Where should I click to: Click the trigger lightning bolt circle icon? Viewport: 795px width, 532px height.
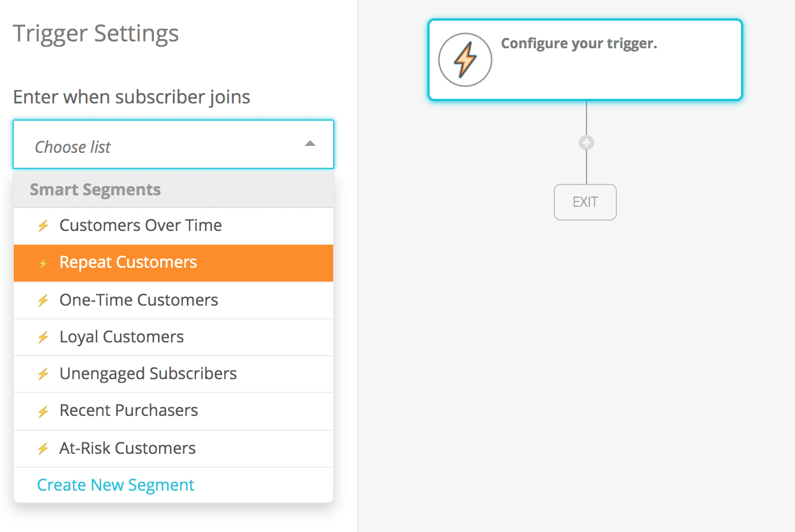click(x=465, y=60)
